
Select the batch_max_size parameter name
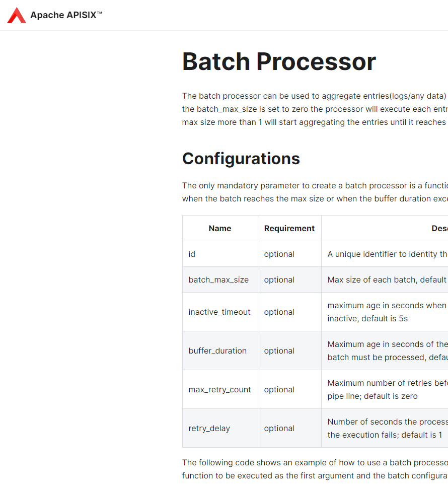click(x=219, y=280)
